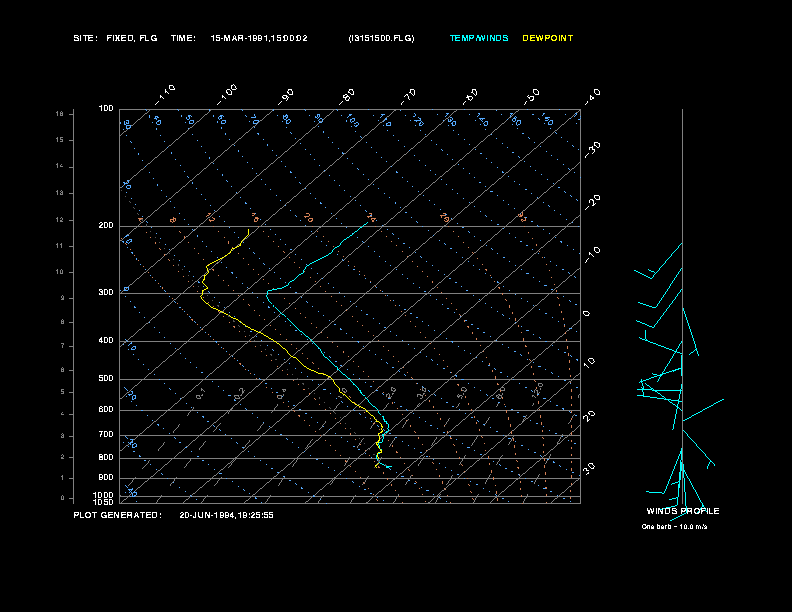Screen dimensions: 792x612
Task: Click the 14 km tick on height scale
Action: pyautogui.click(x=60, y=166)
